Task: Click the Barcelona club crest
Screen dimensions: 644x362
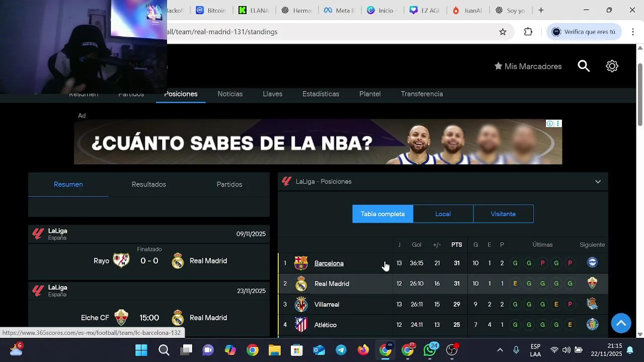Action: click(x=301, y=263)
